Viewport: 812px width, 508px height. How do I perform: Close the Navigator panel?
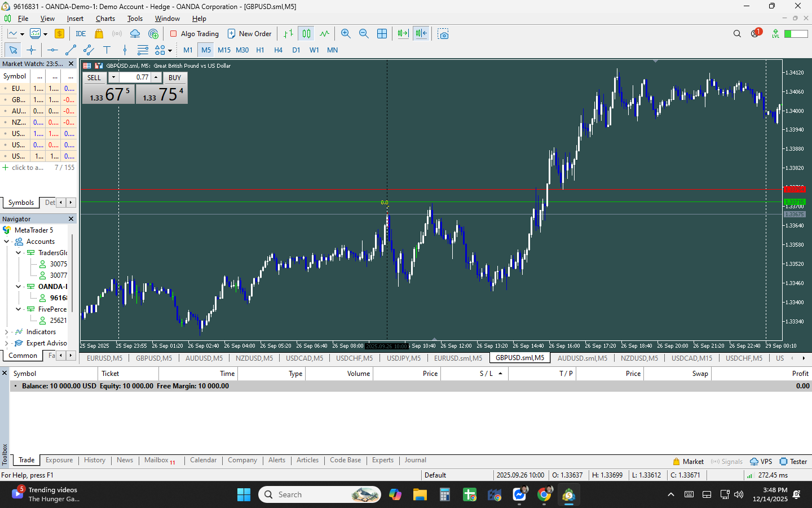[x=71, y=219]
